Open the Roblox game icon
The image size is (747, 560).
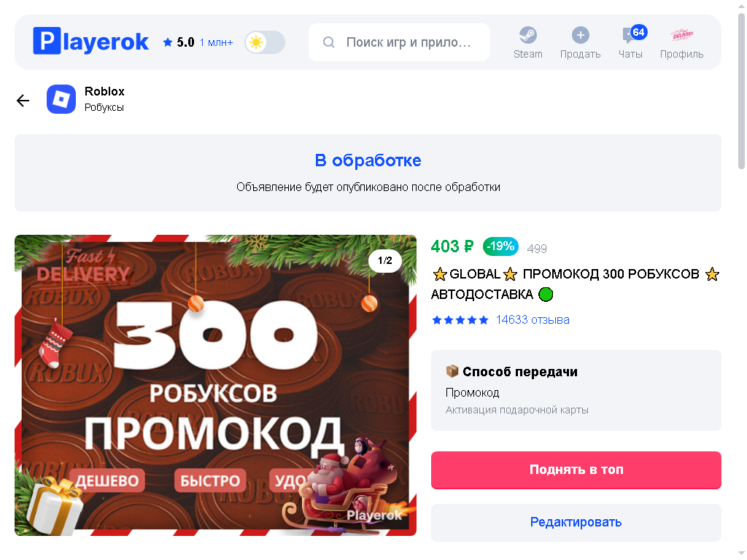pos(61,99)
